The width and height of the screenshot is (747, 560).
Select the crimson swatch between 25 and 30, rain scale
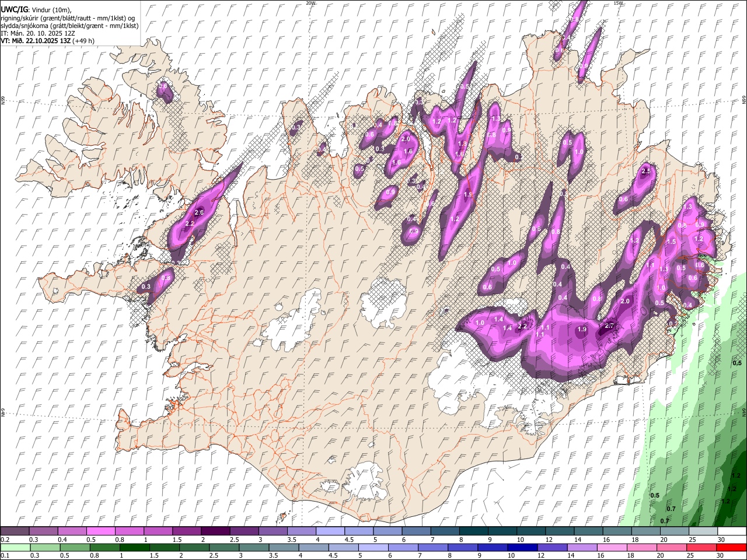[x=701, y=547]
